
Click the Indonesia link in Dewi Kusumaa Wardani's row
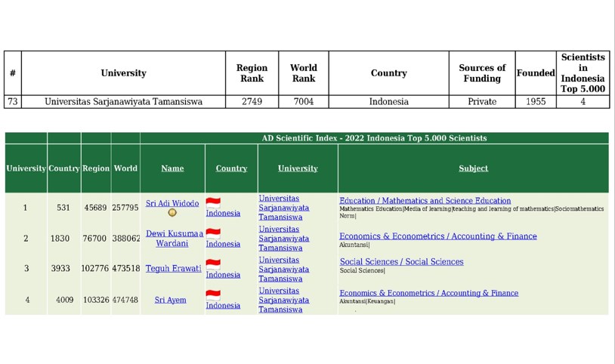coord(223,244)
